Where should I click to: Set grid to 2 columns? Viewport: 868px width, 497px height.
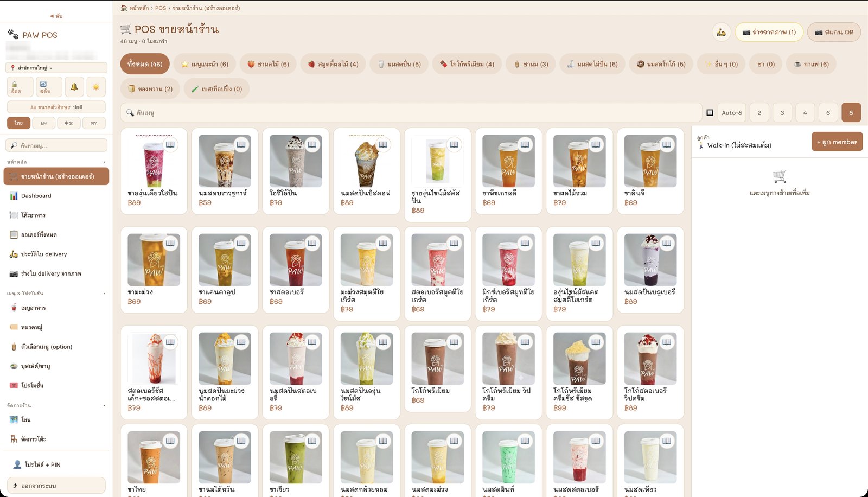pyautogui.click(x=759, y=112)
